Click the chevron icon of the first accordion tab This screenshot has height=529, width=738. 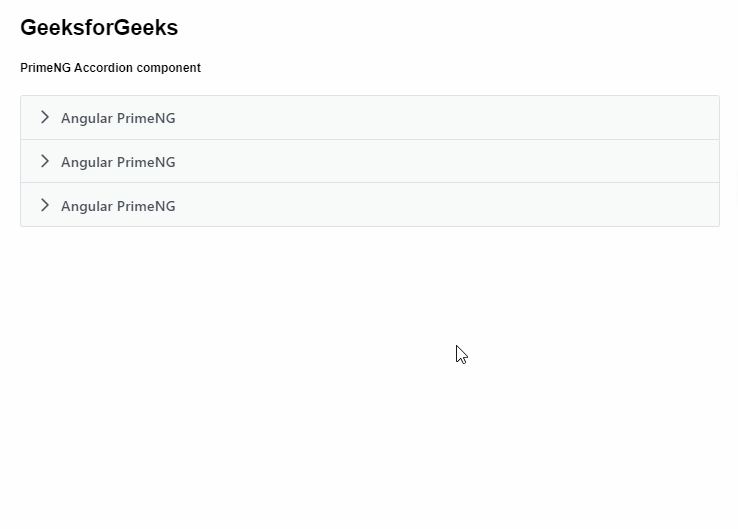45,117
